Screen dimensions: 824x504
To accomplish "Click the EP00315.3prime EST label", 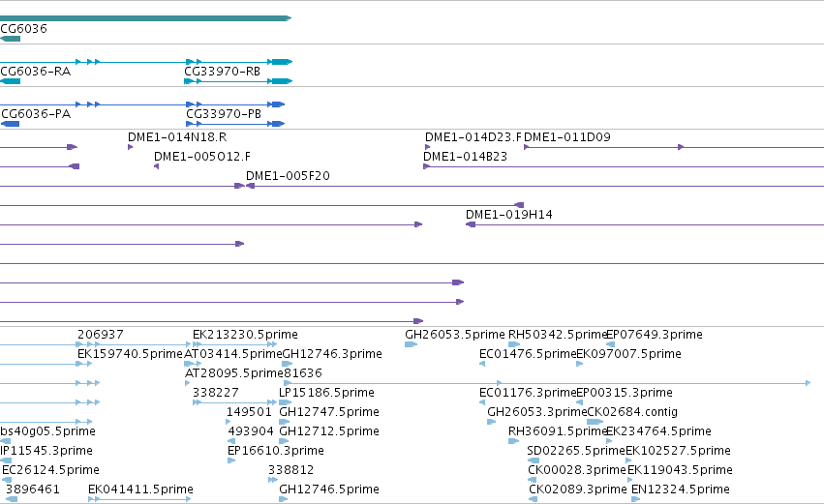I will coord(625,393).
